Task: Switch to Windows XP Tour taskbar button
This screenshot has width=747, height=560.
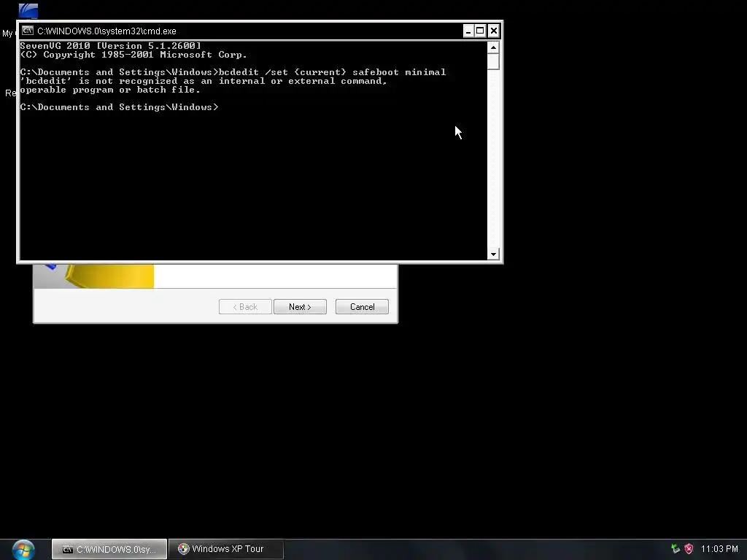Action: pyautogui.click(x=226, y=549)
